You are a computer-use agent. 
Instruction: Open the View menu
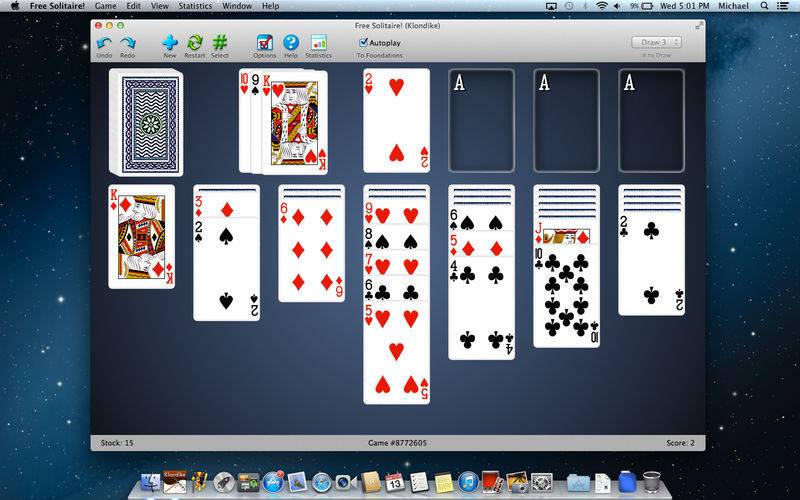[160, 6]
